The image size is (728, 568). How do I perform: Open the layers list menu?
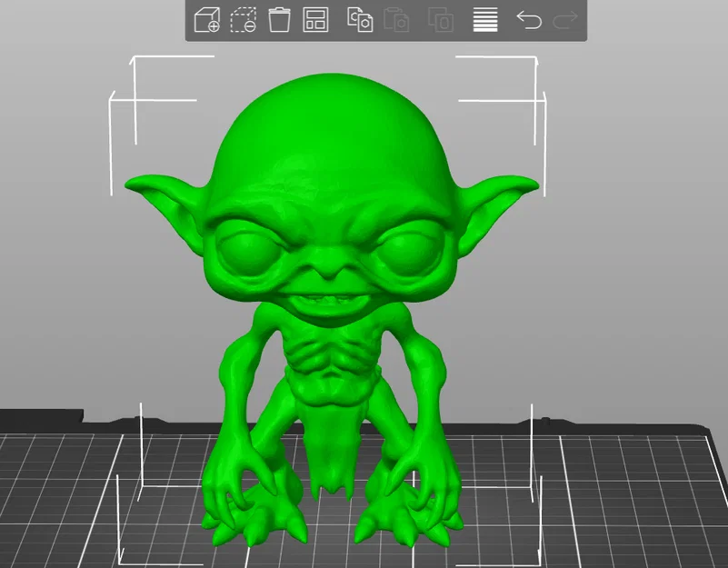pyautogui.click(x=484, y=21)
